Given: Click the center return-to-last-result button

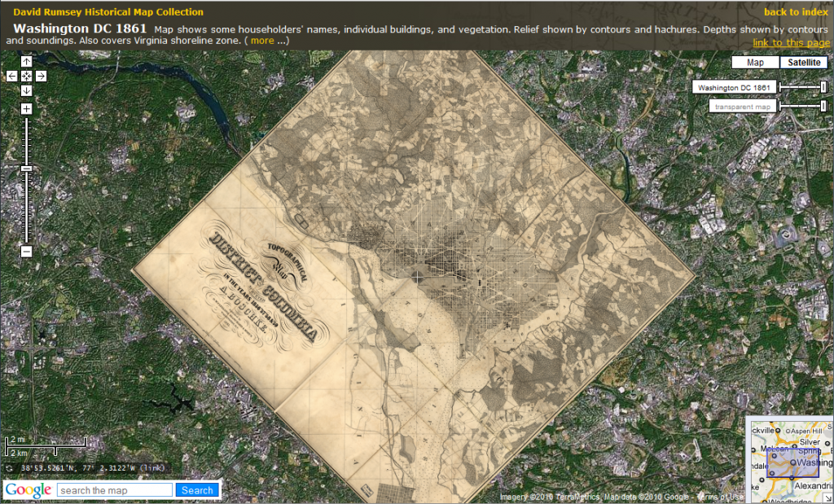Looking at the screenshot, I should click(x=27, y=76).
